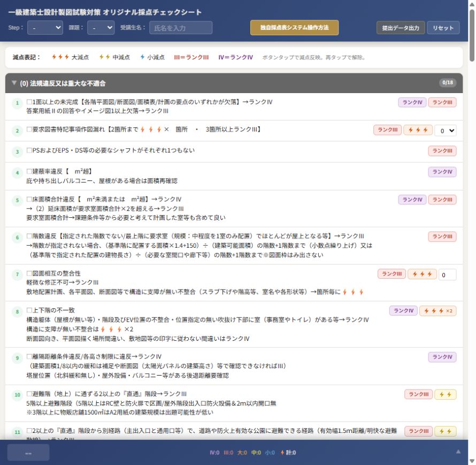
Task: Tap ランクIV for item 8 上下階の不一致
Action: click(403, 311)
